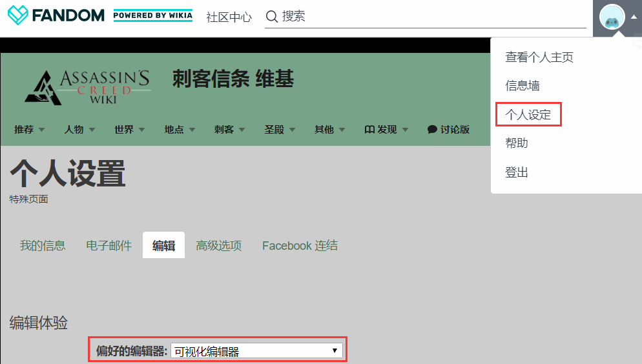This screenshot has width=642, height=364.
Task: Click the 讨论版 speech bubble icon
Action: [x=432, y=130]
